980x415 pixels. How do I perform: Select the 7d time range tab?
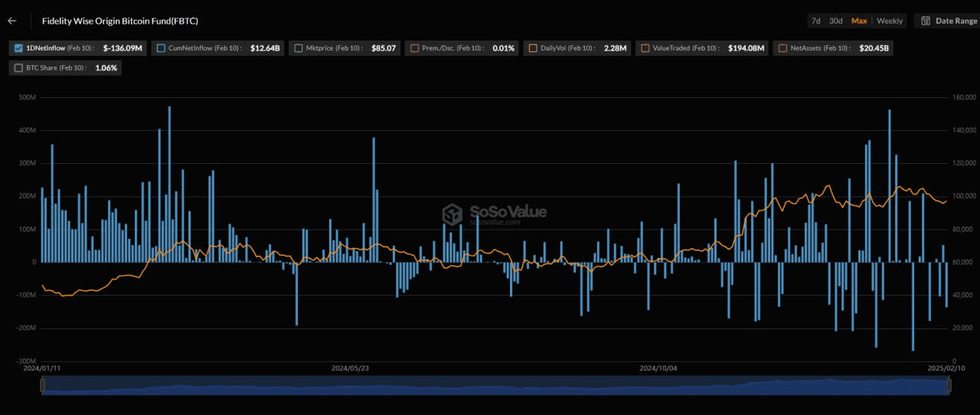tap(816, 21)
